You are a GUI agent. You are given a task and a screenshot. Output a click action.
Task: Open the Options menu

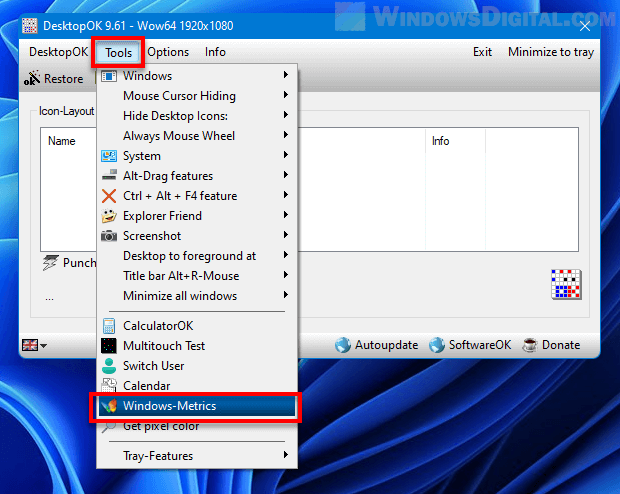(168, 52)
